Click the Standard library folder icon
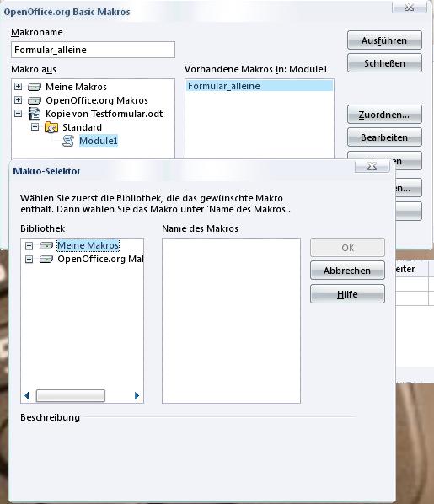Viewport: 434px width, 504px height. pos(51,127)
